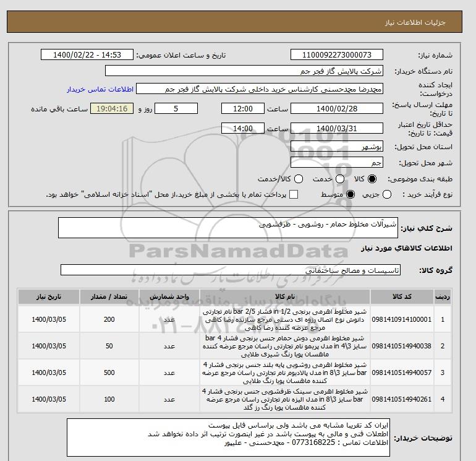Screen dimensions: 476x461
Task: Click the washbasin mixer product name in row 3
Action: pos(285,373)
